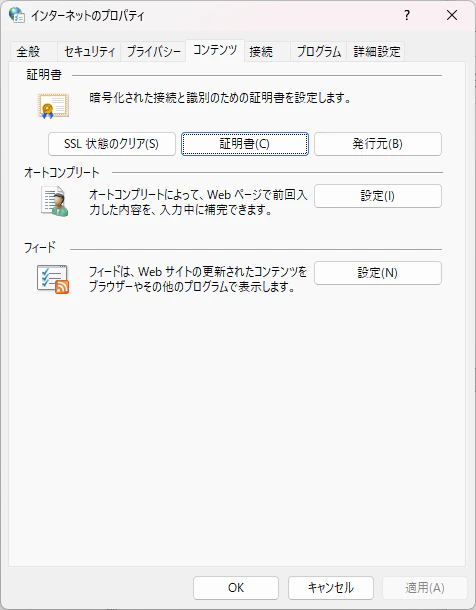Click the autocomplete person-document icon

(55, 202)
